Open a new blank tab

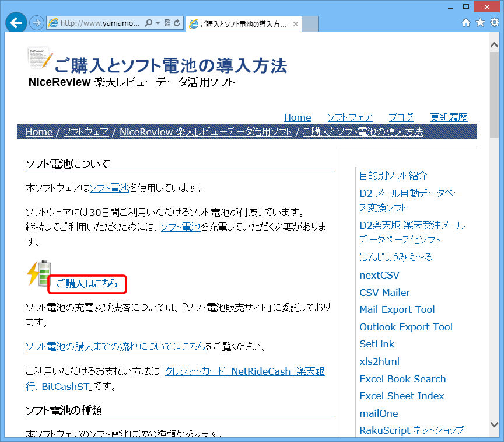310,24
